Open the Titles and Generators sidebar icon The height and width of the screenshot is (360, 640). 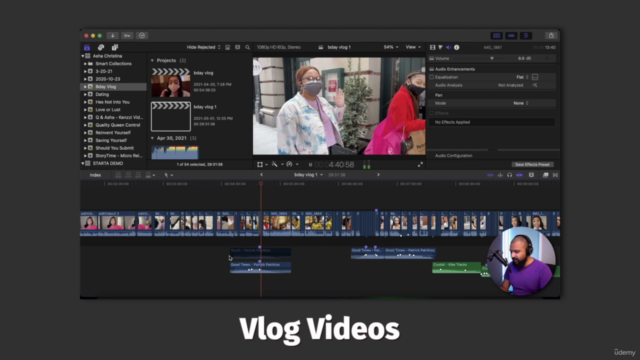click(x=115, y=47)
